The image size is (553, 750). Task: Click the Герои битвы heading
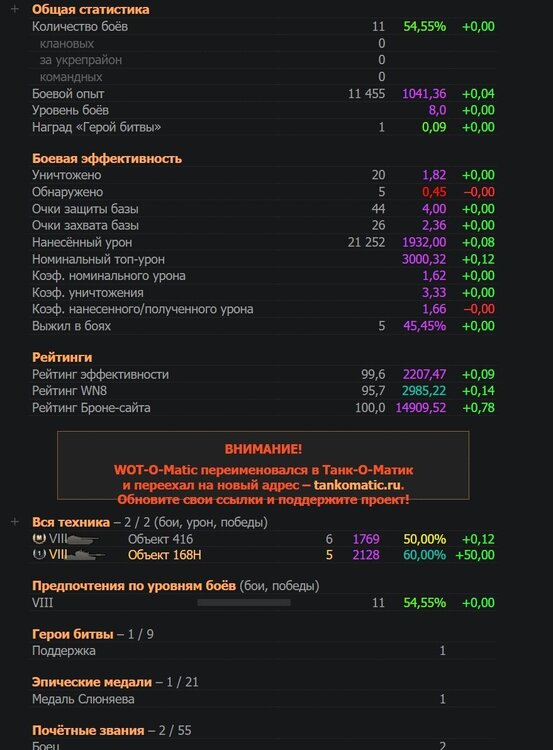[x=73, y=634]
